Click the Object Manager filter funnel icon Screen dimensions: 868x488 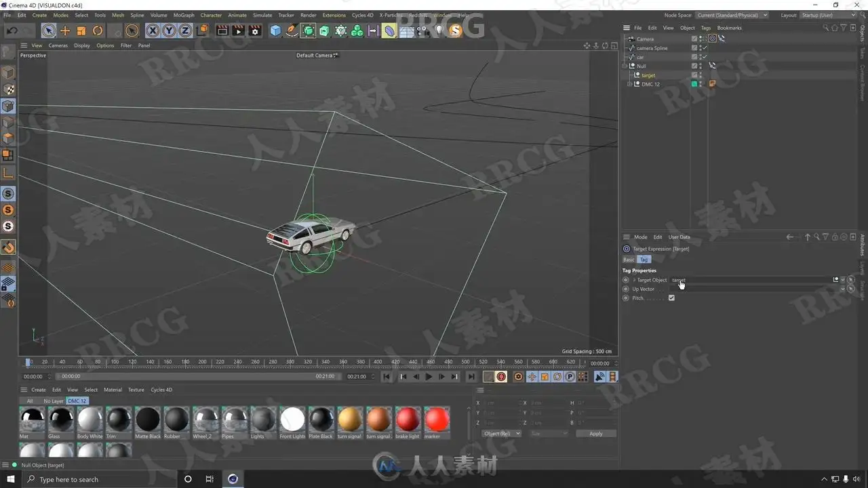[x=843, y=28]
